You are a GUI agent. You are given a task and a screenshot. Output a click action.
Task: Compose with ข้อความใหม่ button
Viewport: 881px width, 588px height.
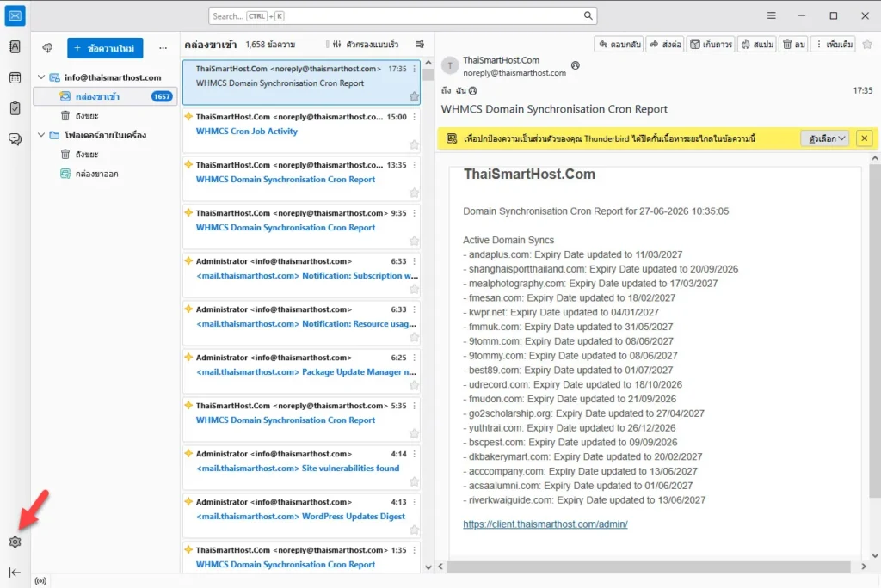(x=105, y=48)
